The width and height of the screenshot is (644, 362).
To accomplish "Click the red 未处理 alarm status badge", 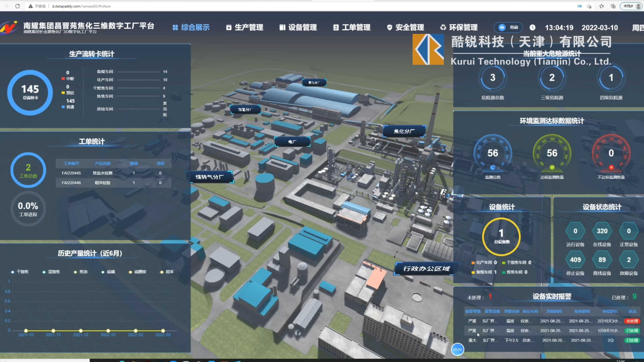I will [x=632, y=321].
